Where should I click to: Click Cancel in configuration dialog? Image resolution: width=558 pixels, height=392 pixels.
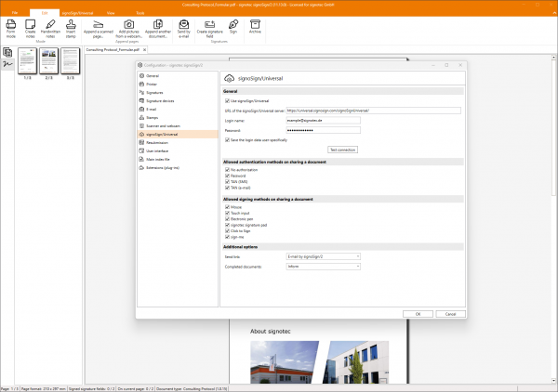point(450,314)
